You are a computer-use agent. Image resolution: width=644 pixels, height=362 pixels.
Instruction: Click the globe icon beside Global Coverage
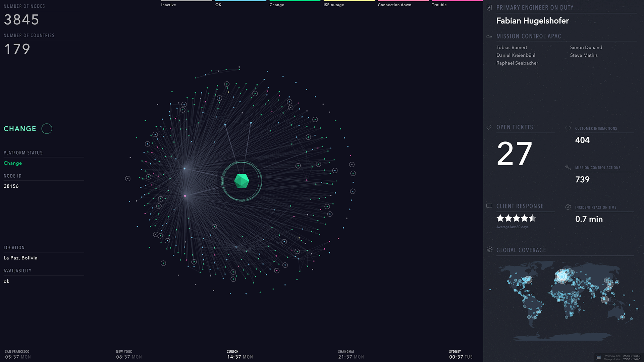coord(489,250)
